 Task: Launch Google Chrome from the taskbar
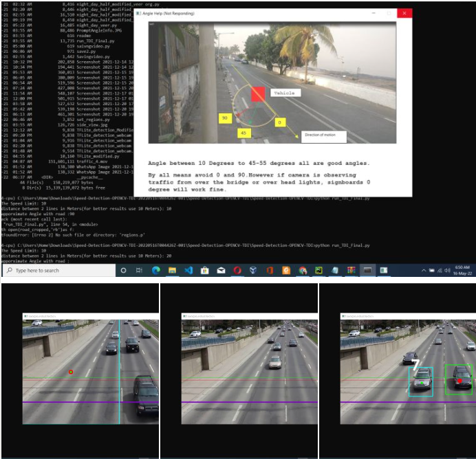pyautogui.click(x=303, y=270)
